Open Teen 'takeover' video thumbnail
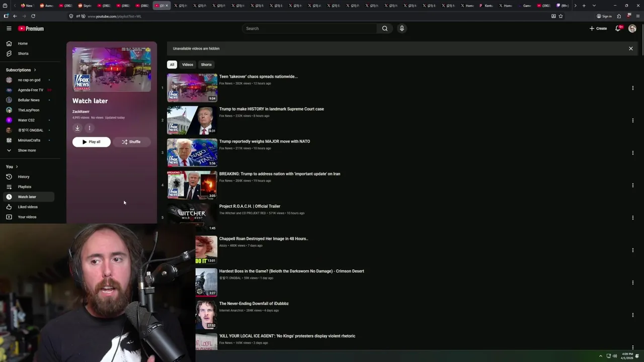 click(x=192, y=88)
